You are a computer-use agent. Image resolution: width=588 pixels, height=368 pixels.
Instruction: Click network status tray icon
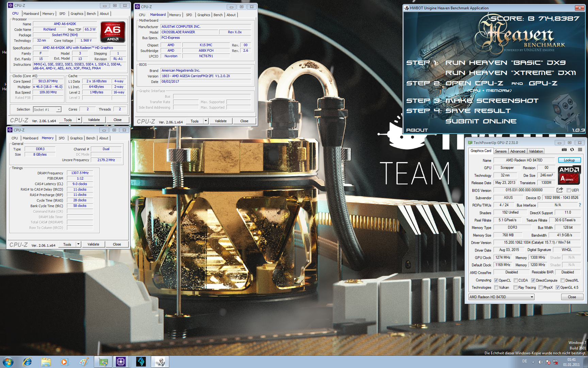[x=556, y=362]
